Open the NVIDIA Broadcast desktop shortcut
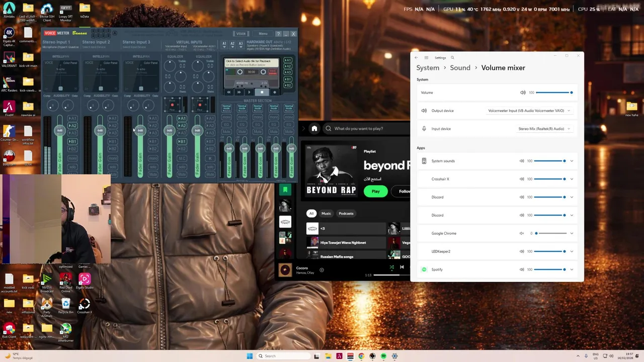Viewport: 644px width, 362px height. tap(47, 283)
